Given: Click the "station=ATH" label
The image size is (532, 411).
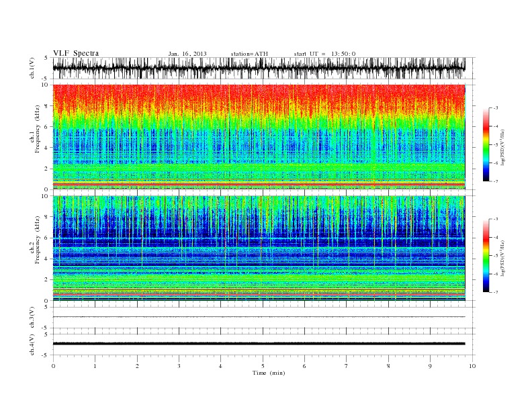Looking at the screenshot, I should coord(249,54).
